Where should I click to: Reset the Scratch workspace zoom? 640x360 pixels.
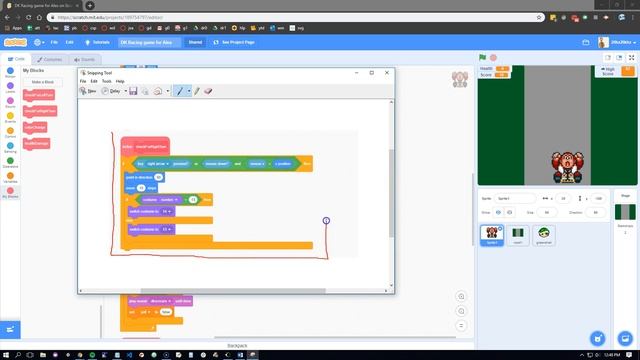tap(461, 326)
